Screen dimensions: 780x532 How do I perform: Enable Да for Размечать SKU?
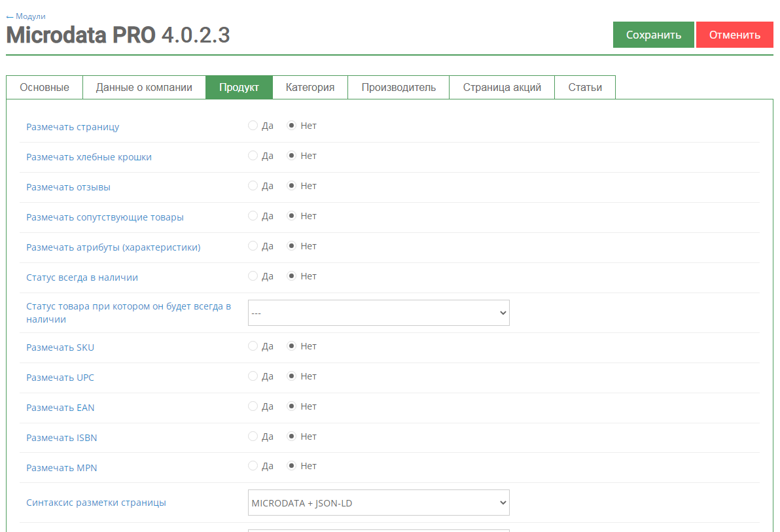(253, 346)
